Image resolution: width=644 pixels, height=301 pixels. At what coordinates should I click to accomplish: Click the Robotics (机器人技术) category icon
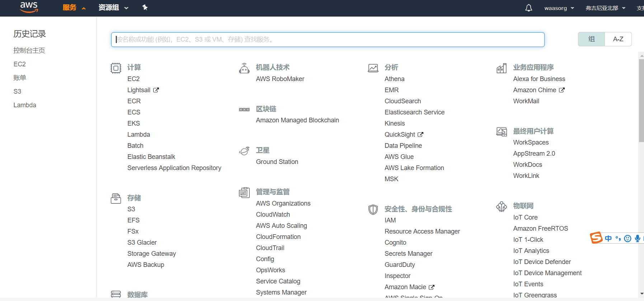244,68
